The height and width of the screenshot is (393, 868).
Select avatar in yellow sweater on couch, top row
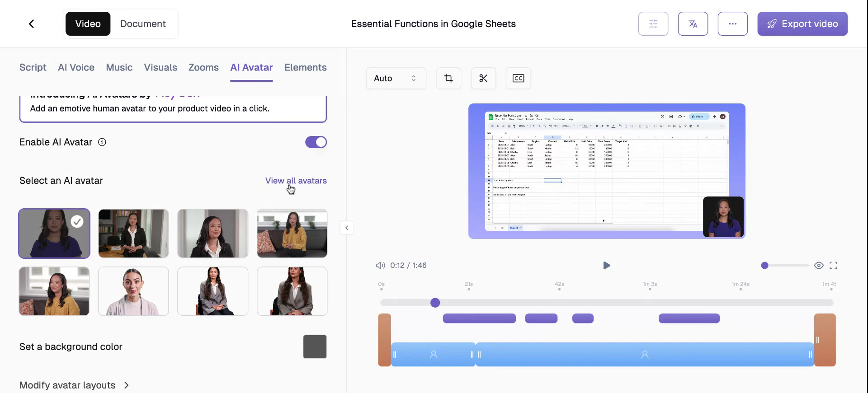(292, 234)
